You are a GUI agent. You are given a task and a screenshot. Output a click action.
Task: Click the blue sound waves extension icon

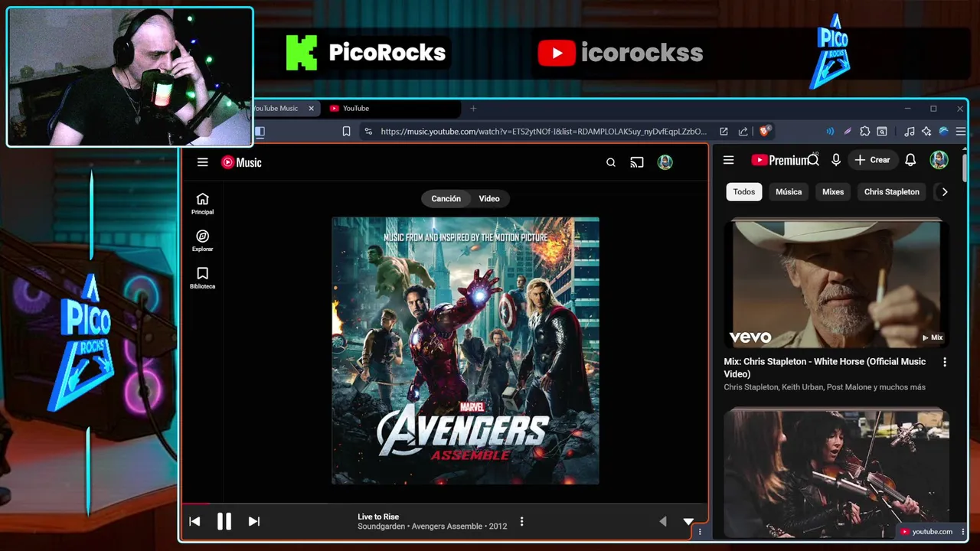(x=830, y=132)
